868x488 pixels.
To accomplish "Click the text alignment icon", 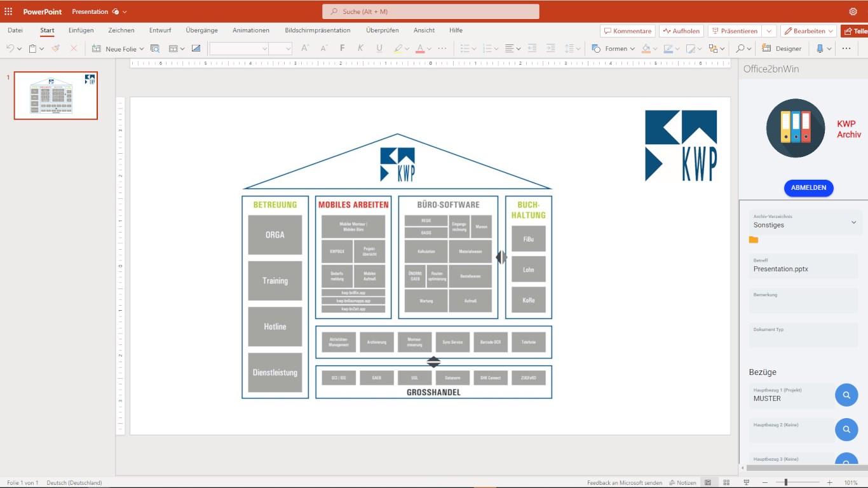I will [509, 48].
